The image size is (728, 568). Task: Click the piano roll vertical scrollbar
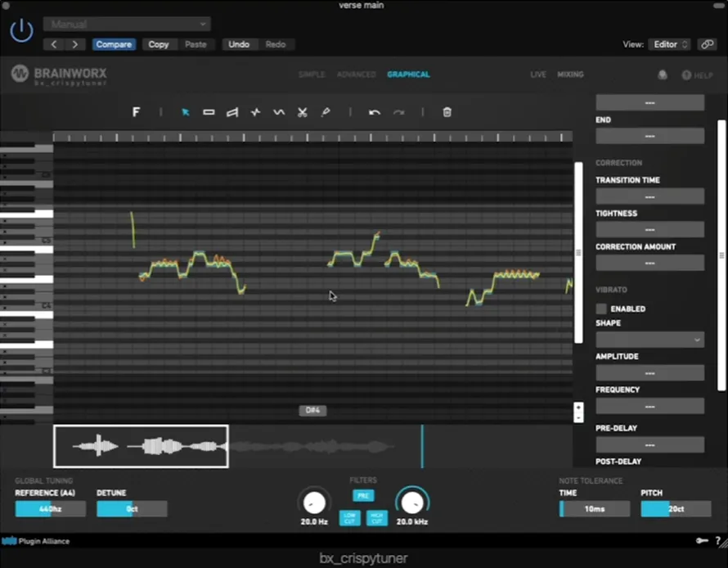[578, 253]
